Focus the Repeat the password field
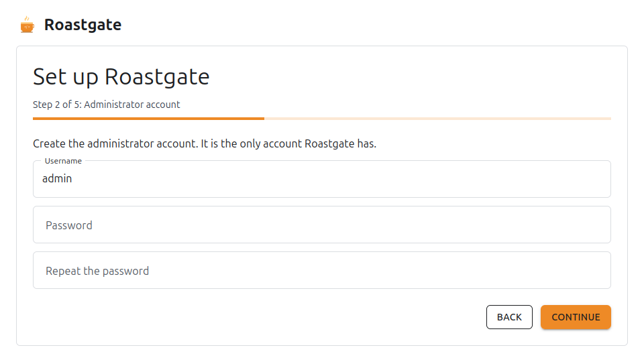644x362 pixels. pos(322,270)
